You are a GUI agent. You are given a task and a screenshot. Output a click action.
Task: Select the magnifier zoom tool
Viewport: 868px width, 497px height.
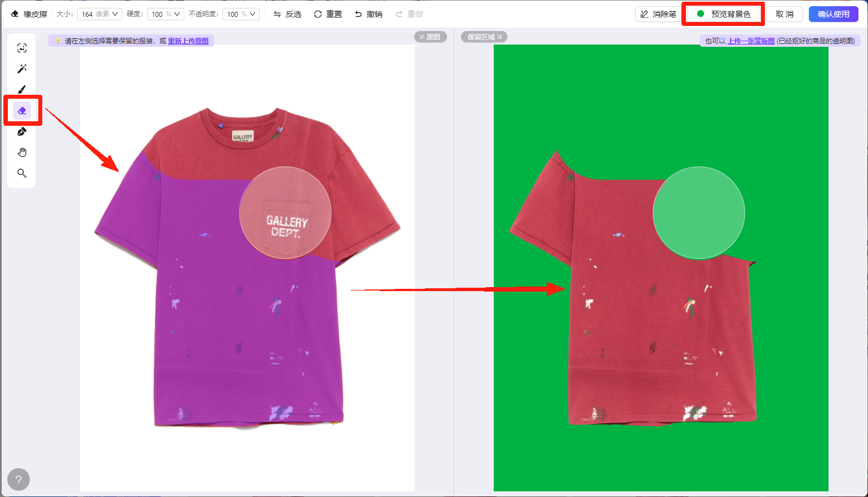[x=22, y=173]
